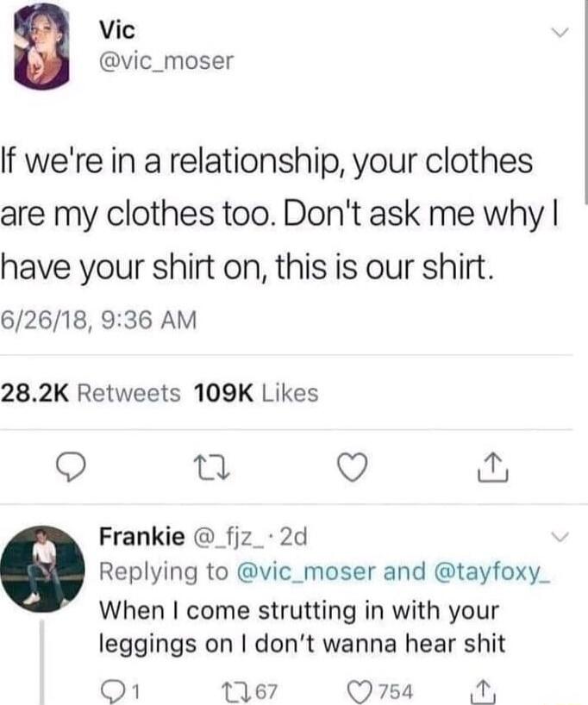Open Vic's profile picture
The width and height of the screenshot is (588, 705).
pyautogui.click(x=42, y=47)
